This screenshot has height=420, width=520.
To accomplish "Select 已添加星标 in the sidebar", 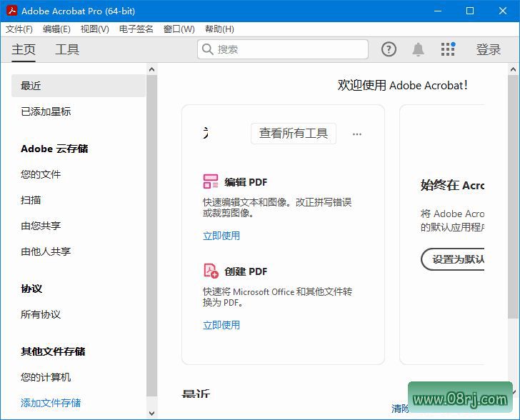I will coord(46,111).
